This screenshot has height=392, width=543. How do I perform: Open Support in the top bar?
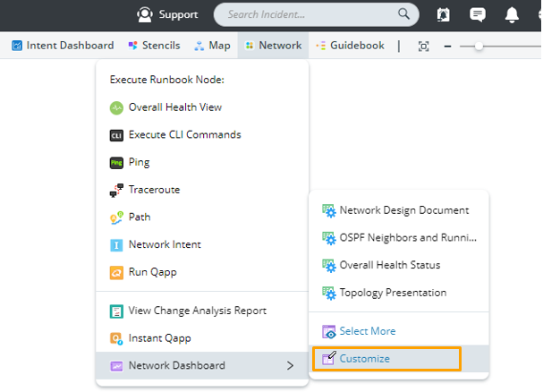[167, 14]
